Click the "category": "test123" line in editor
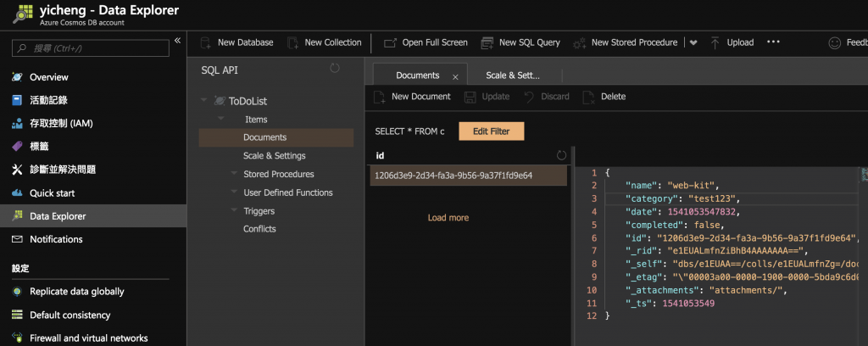This screenshot has width=868, height=346. point(682,198)
